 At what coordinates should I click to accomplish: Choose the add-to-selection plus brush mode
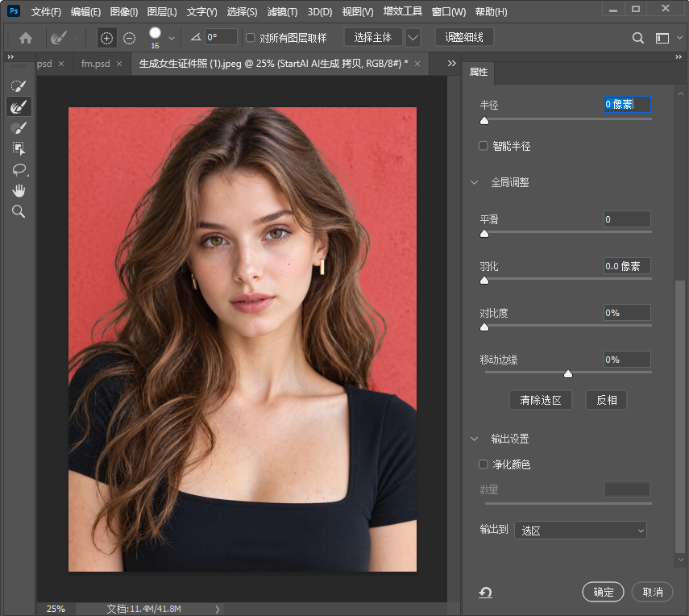click(x=107, y=38)
